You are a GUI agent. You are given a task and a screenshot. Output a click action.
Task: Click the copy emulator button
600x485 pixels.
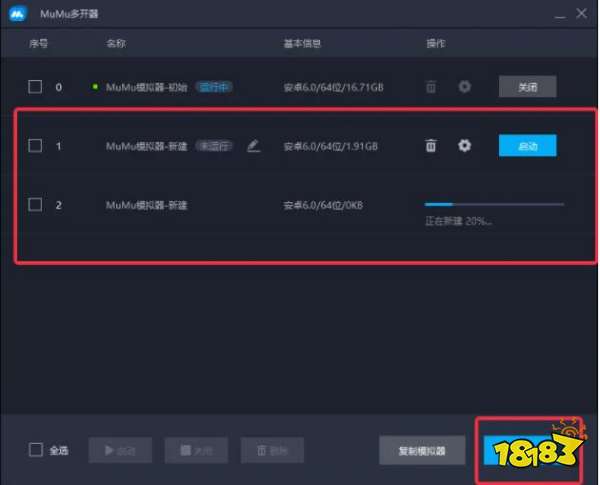pos(422,451)
